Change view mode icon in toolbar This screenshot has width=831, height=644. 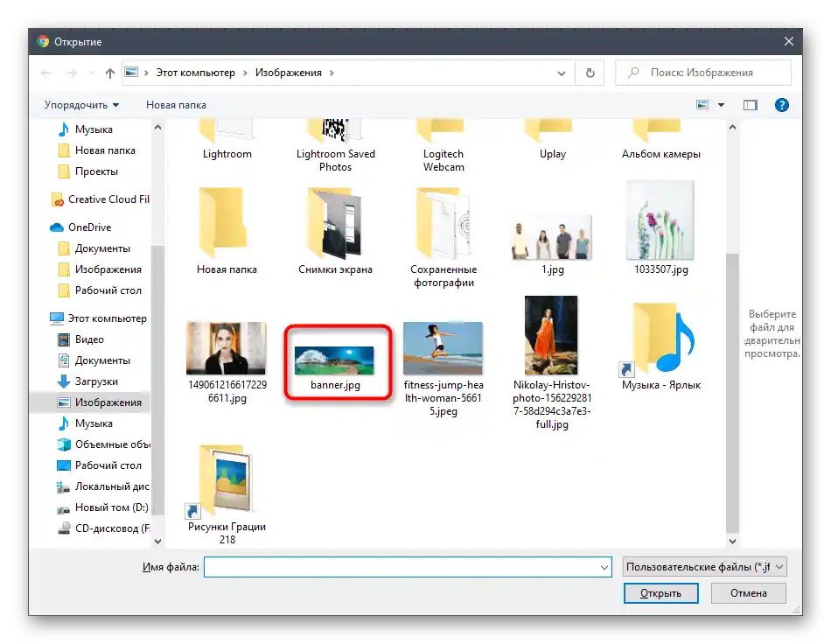pyautogui.click(x=702, y=105)
